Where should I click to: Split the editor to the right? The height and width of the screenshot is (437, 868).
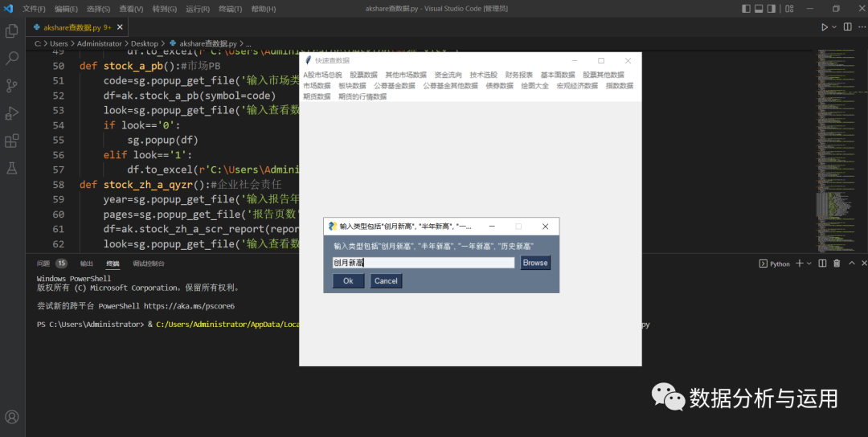(x=848, y=27)
